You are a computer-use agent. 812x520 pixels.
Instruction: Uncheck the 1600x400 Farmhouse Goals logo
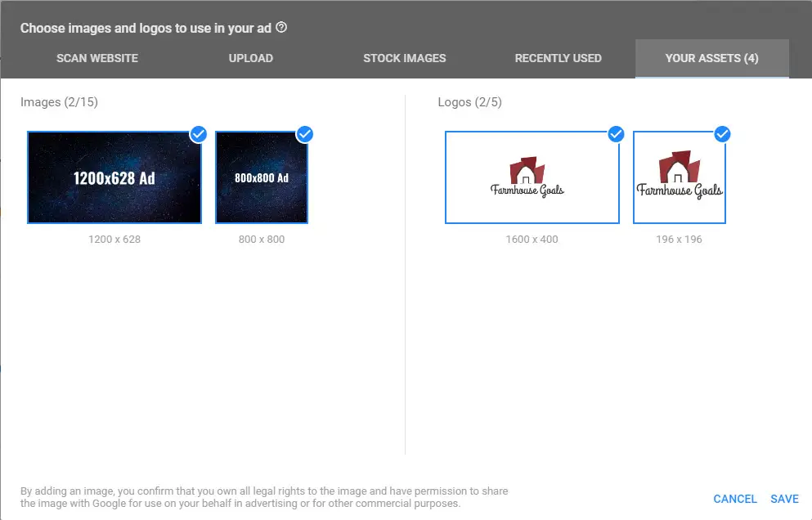[616, 135]
